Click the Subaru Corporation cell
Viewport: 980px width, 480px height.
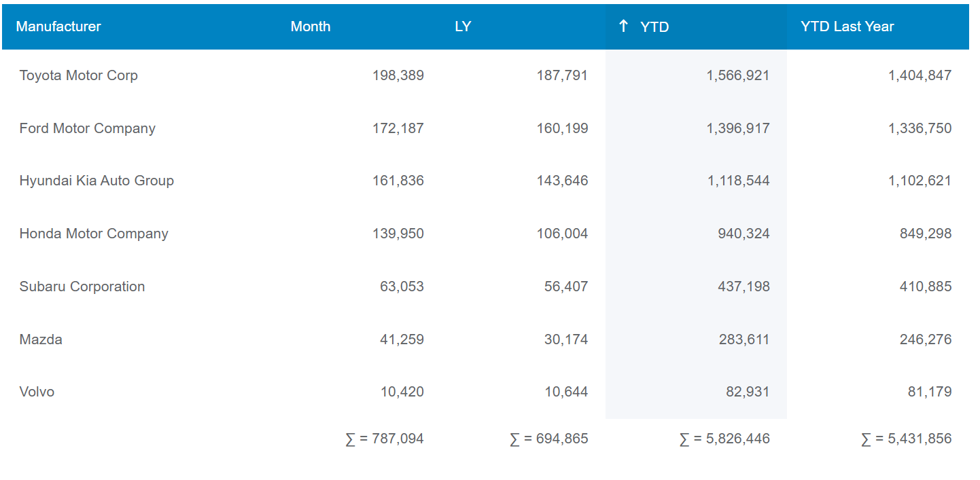[82, 287]
